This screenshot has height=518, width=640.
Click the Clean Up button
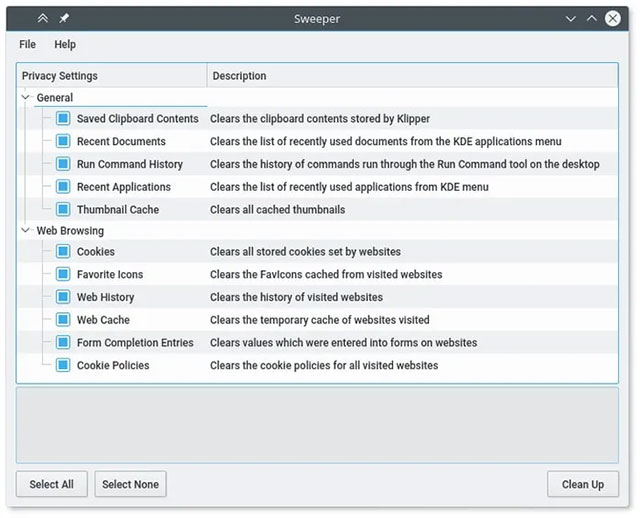pos(582,484)
